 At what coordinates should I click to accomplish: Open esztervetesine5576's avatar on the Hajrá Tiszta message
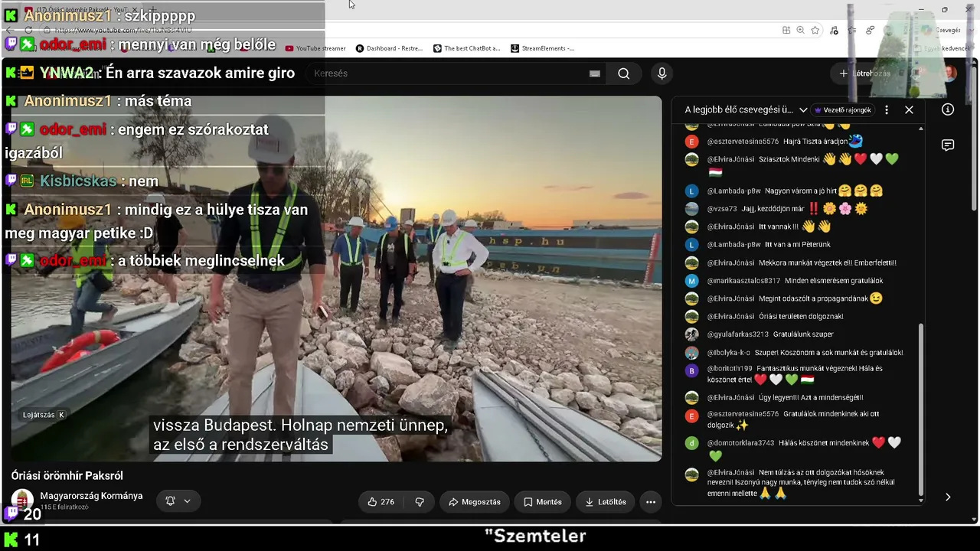(691, 142)
